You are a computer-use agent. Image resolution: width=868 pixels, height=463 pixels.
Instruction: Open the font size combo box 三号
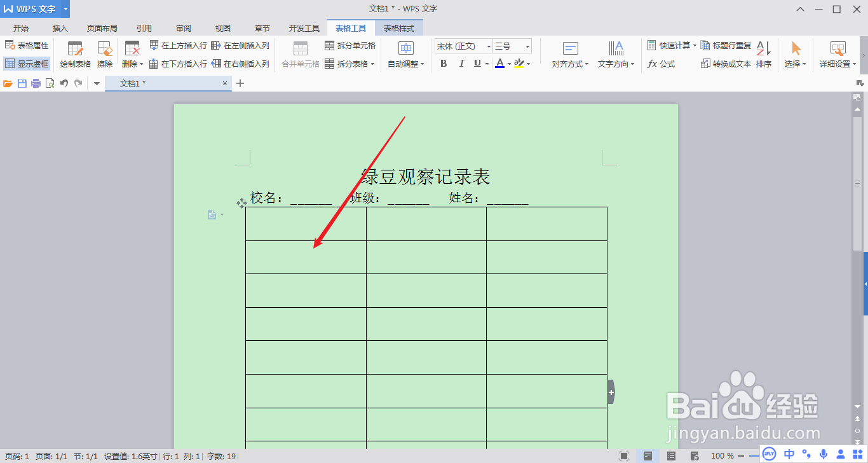pyautogui.click(x=512, y=46)
